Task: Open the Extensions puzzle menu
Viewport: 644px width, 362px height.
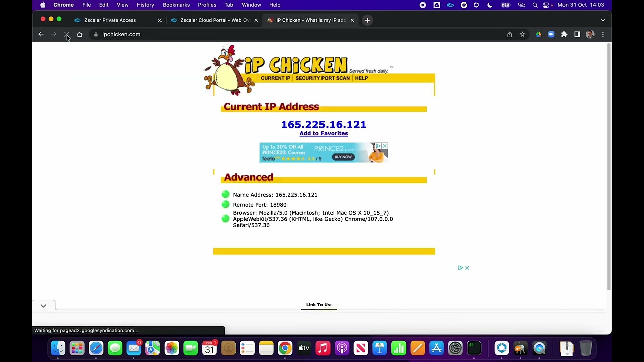Action: point(564,34)
